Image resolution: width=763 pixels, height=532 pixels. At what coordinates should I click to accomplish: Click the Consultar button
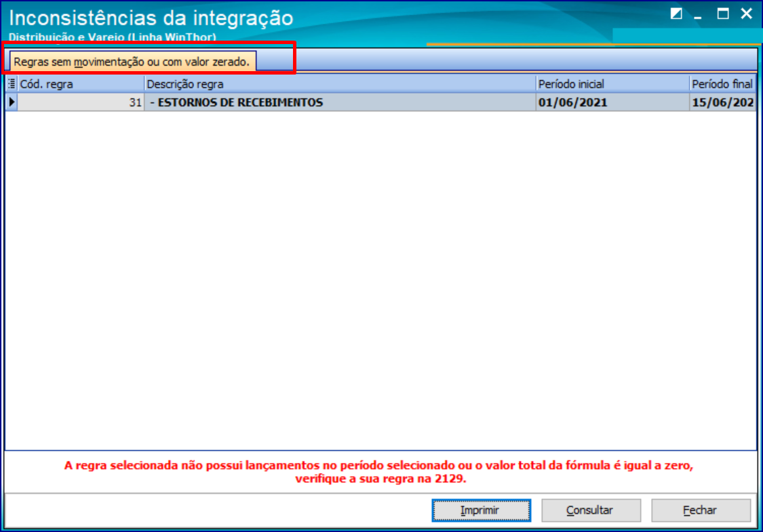click(x=591, y=510)
